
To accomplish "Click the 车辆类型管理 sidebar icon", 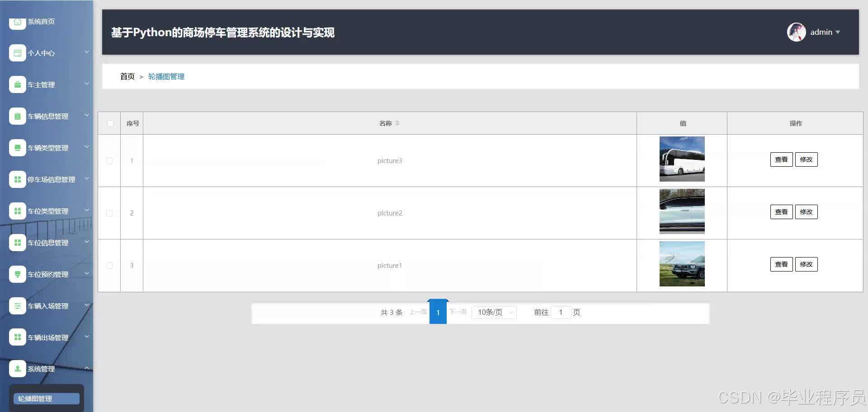I will (x=18, y=148).
